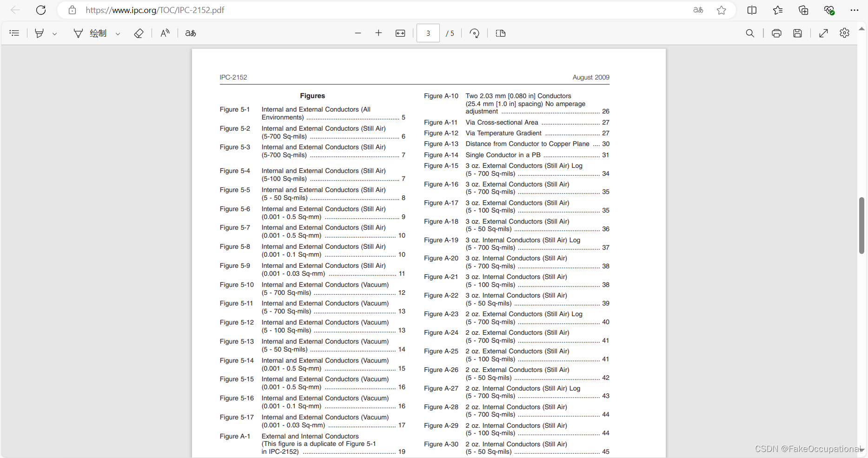This screenshot has height=458, width=868.
Task: Click the 'Figures' heading text
Action: [x=312, y=96]
